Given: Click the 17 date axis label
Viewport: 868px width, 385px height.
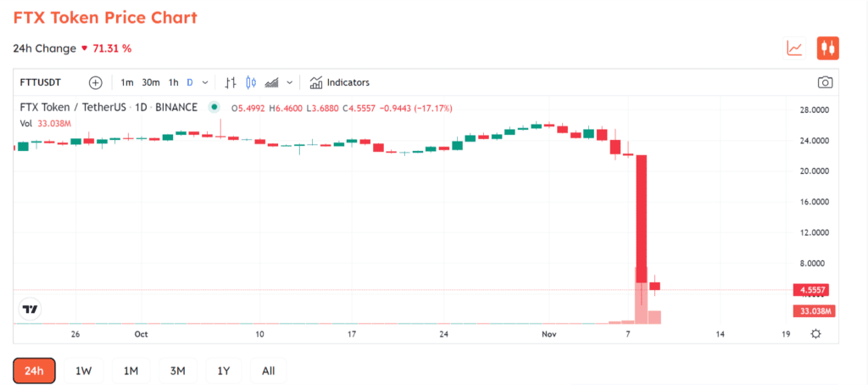Looking at the screenshot, I should [351, 334].
